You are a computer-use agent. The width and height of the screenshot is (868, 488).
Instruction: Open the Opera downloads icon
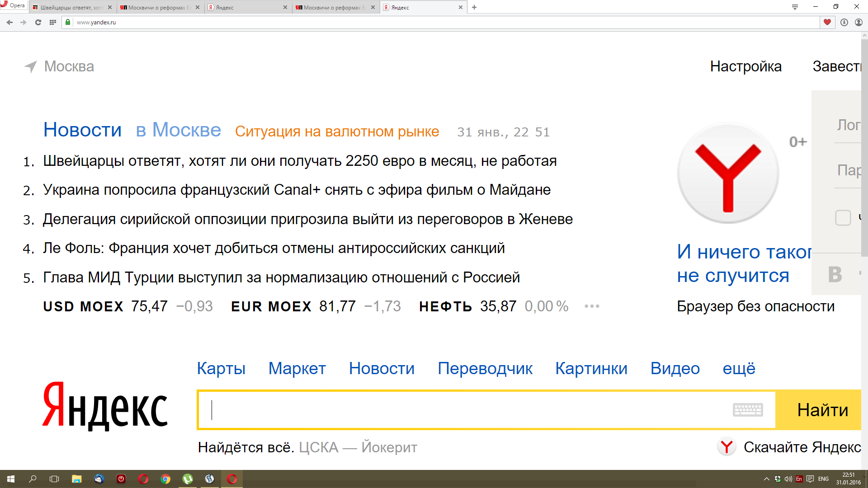844,22
